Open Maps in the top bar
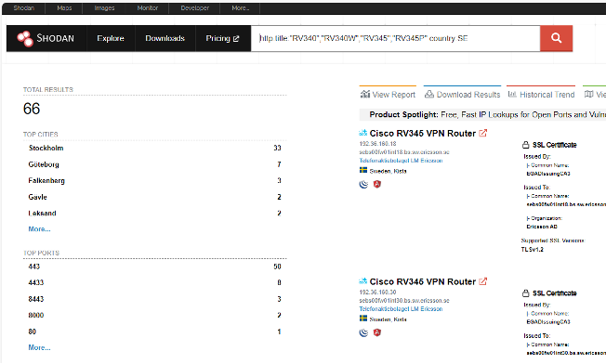This screenshot has height=364, width=606. click(x=64, y=8)
